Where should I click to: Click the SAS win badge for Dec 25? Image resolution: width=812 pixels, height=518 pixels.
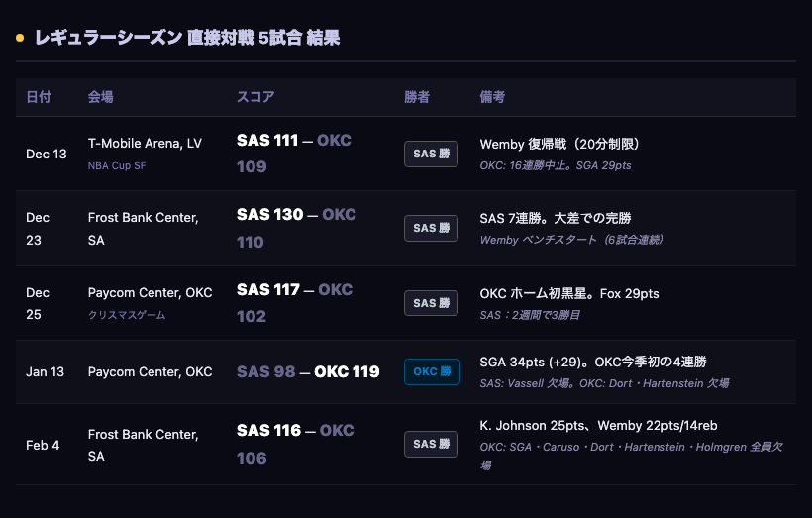coord(431,303)
